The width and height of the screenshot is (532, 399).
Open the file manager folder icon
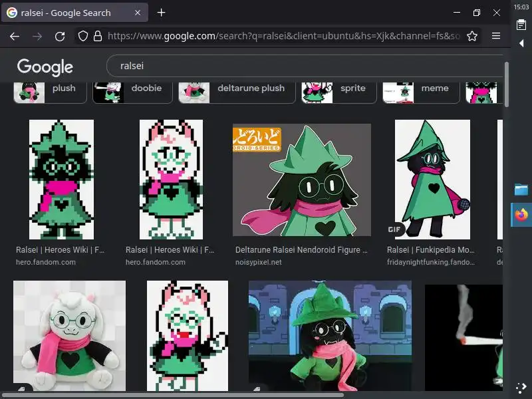click(x=521, y=190)
